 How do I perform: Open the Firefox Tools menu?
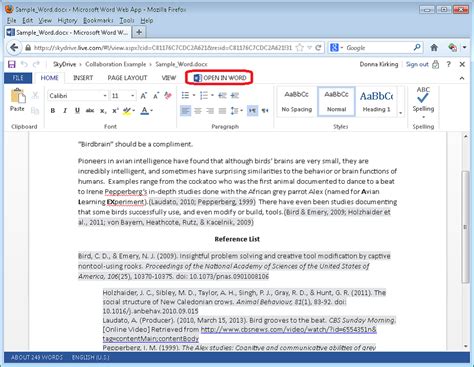127,21
